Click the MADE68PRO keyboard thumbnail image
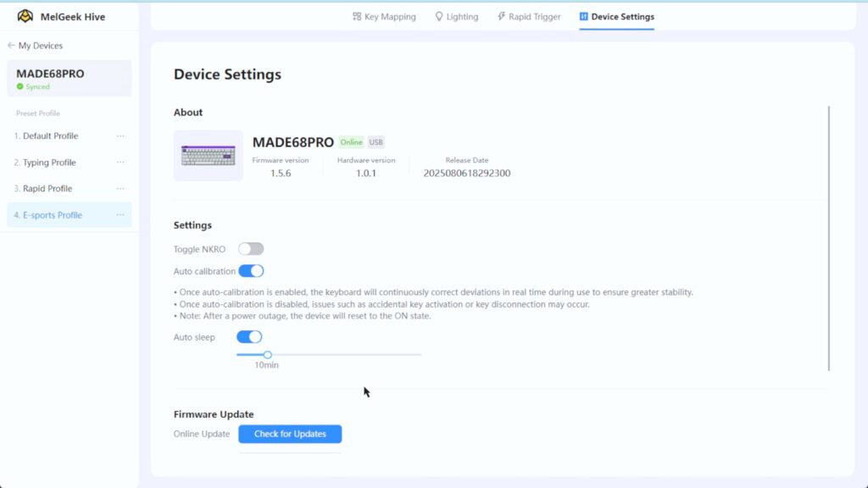Image resolution: width=868 pixels, height=488 pixels. 208,156
